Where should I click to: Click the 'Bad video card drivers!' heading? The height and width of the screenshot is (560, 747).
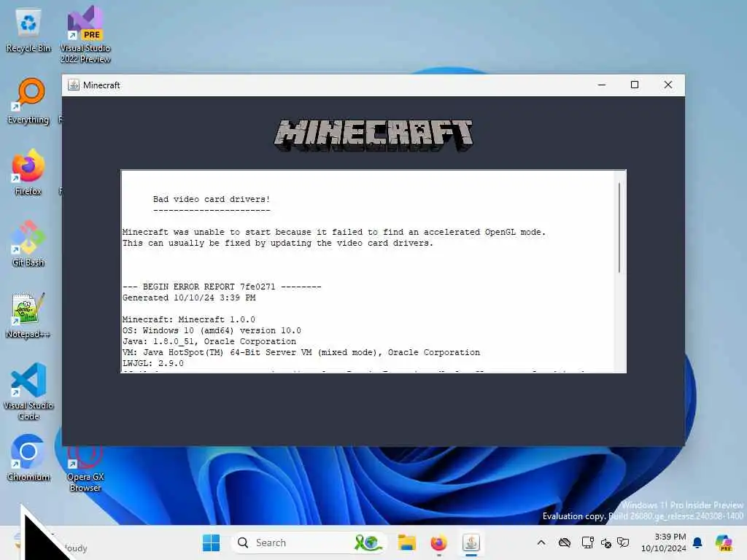tap(212, 199)
